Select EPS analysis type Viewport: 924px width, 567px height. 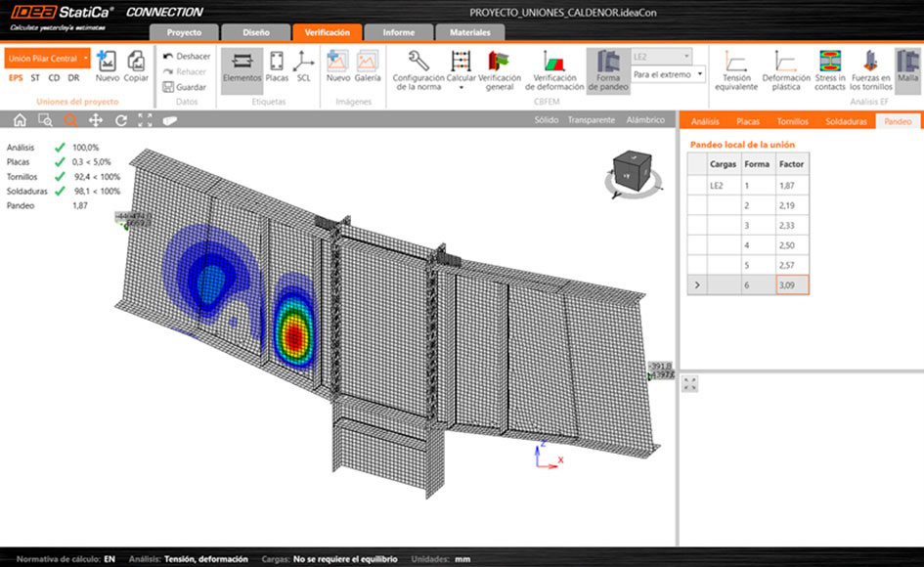coord(16,78)
